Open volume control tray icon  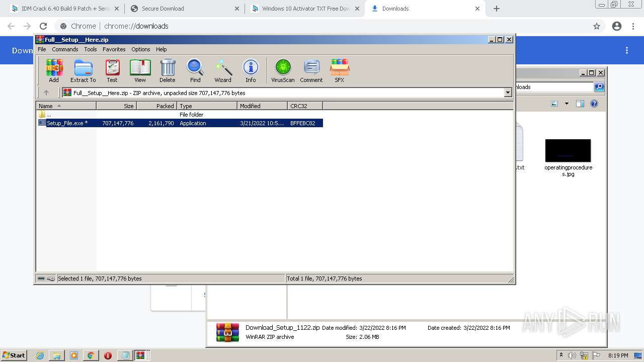coord(572,355)
